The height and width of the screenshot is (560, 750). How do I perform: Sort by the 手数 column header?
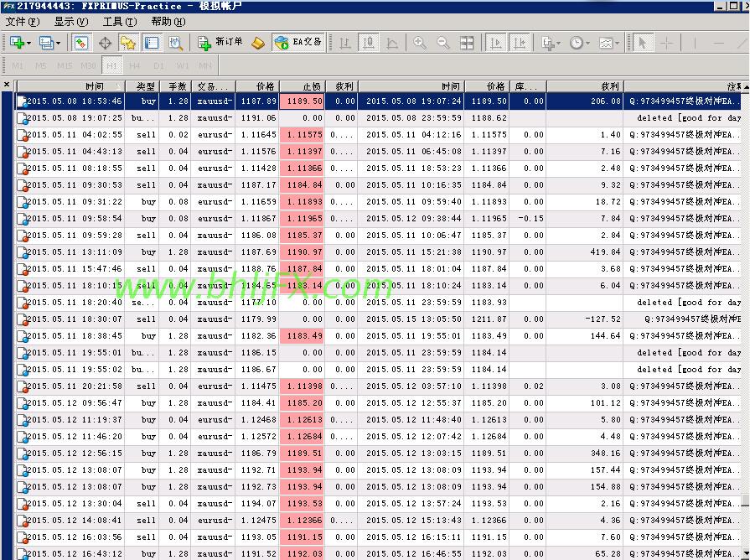[x=175, y=86]
